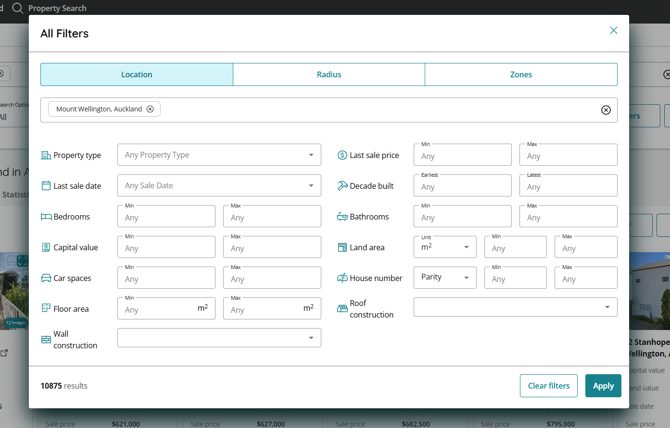Open the House number Parity dropdown
This screenshot has width=670, height=428.
pos(445,277)
